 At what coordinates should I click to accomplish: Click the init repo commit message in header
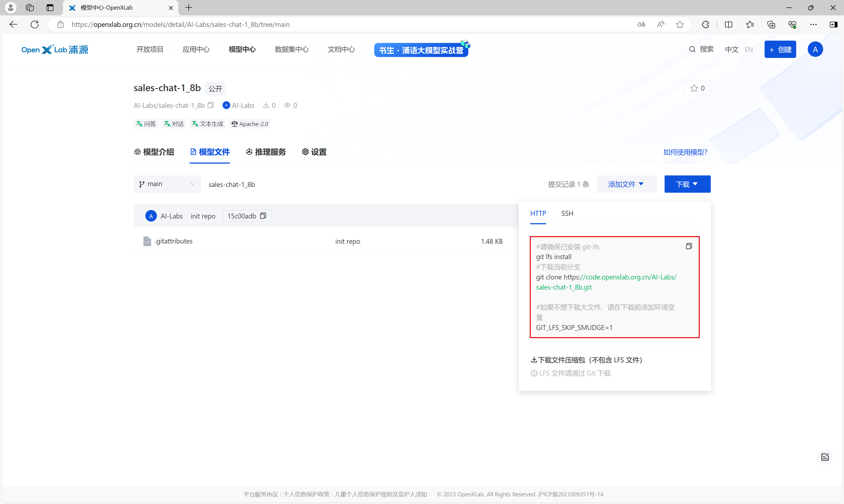coord(203,216)
